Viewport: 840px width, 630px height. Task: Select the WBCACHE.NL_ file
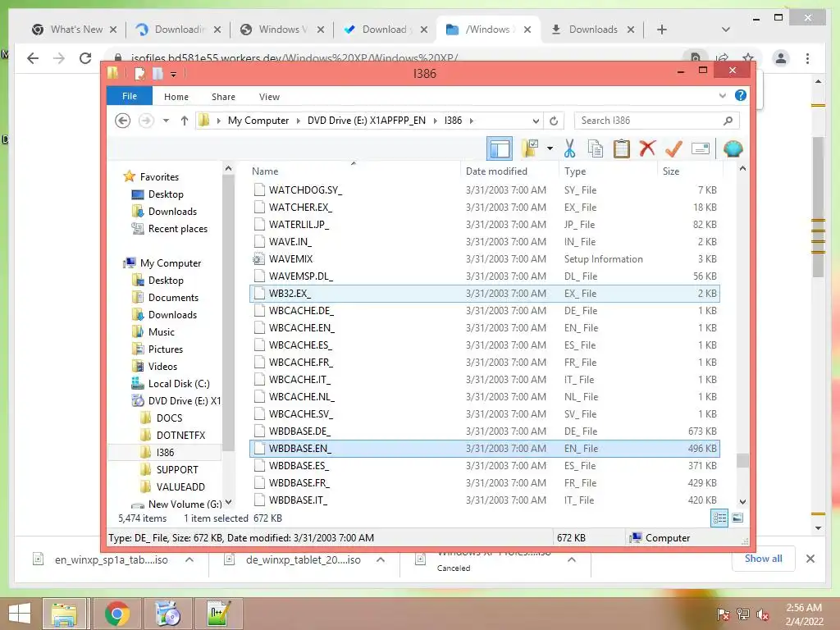(x=485, y=397)
